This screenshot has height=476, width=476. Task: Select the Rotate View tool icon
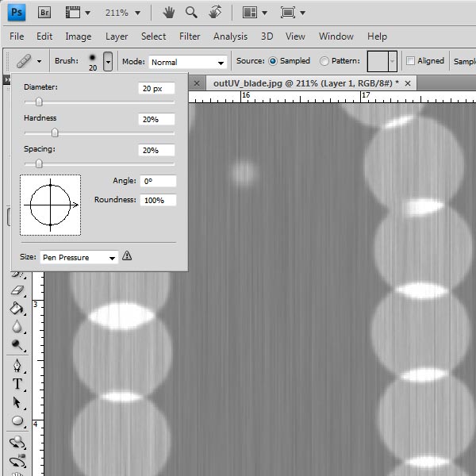point(215,12)
